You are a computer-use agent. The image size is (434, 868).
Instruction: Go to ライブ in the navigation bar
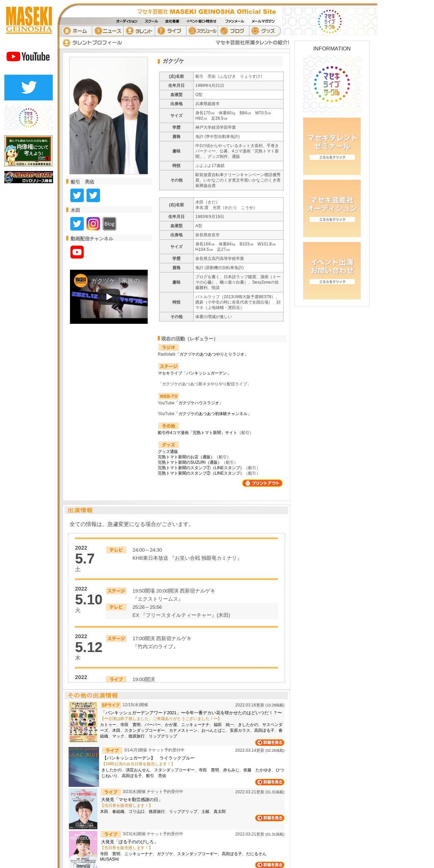171,31
